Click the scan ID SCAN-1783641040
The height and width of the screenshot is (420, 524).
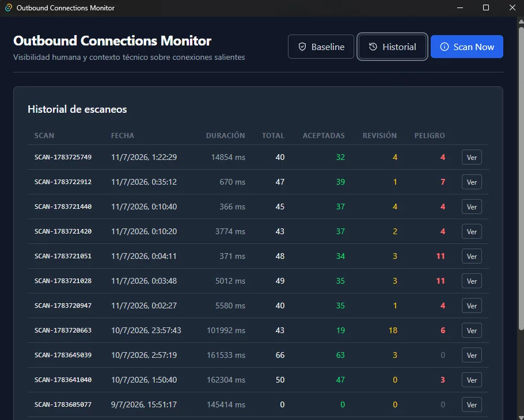point(63,380)
